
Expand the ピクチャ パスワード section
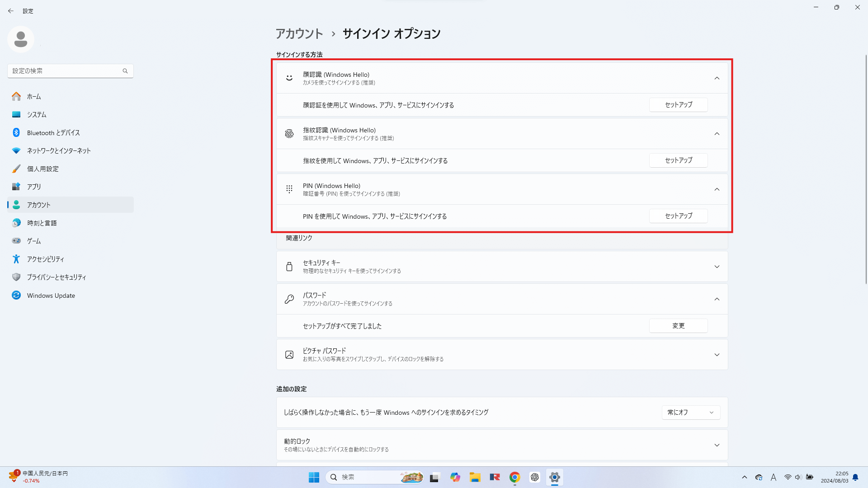[x=717, y=355]
